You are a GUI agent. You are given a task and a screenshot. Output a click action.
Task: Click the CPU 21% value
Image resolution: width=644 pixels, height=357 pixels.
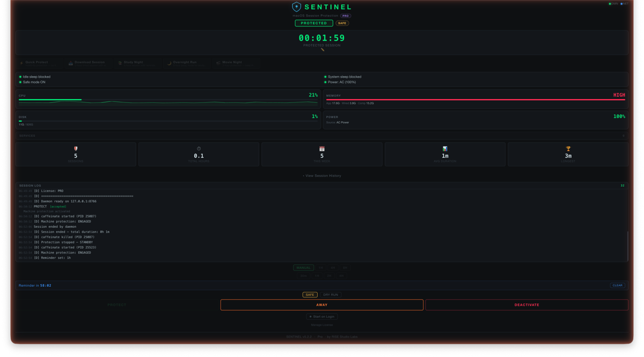313,95
